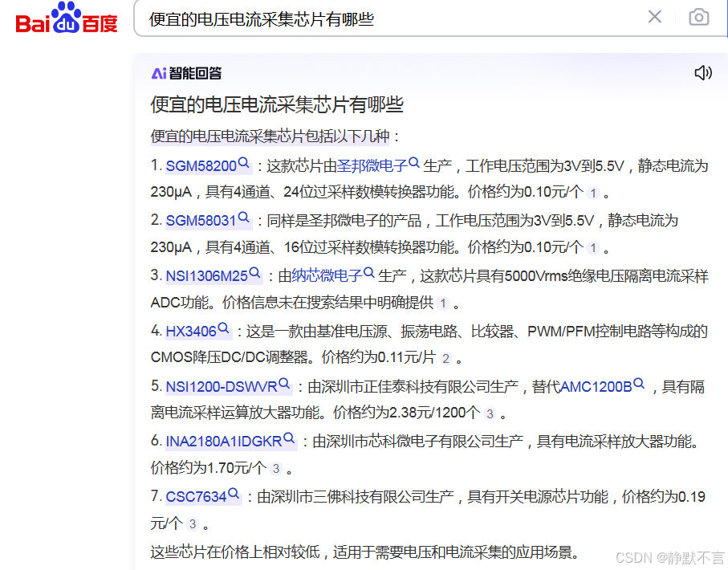Search icon next to 纳芯微电子
Viewport: 728px width, 570px height.
(x=369, y=273)
